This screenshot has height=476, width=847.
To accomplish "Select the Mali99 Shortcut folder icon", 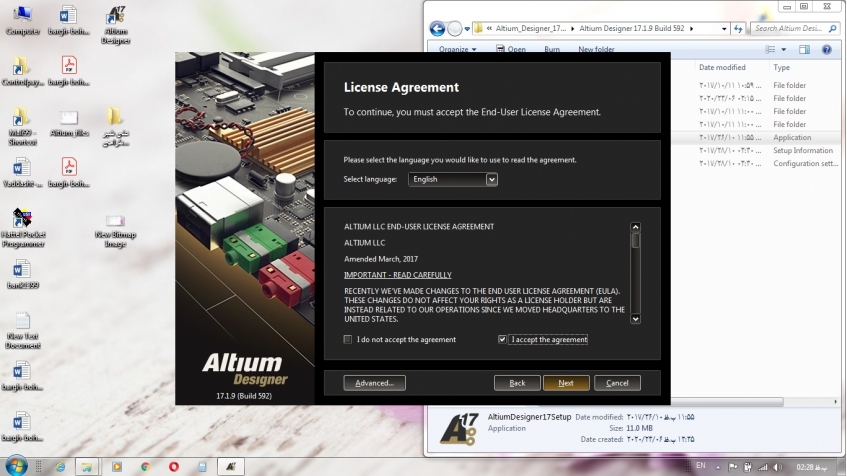I will (x=22, y=126).
